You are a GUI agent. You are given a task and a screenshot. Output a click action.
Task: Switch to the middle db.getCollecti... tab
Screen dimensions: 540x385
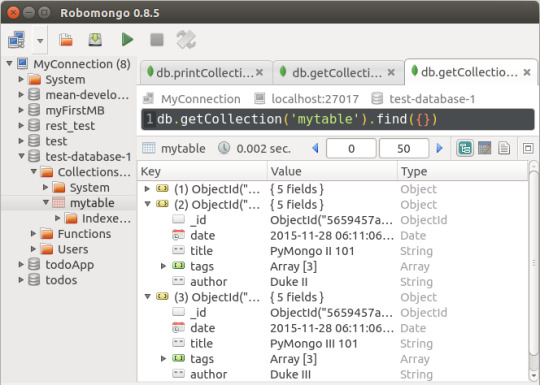[x=338, y=72]
